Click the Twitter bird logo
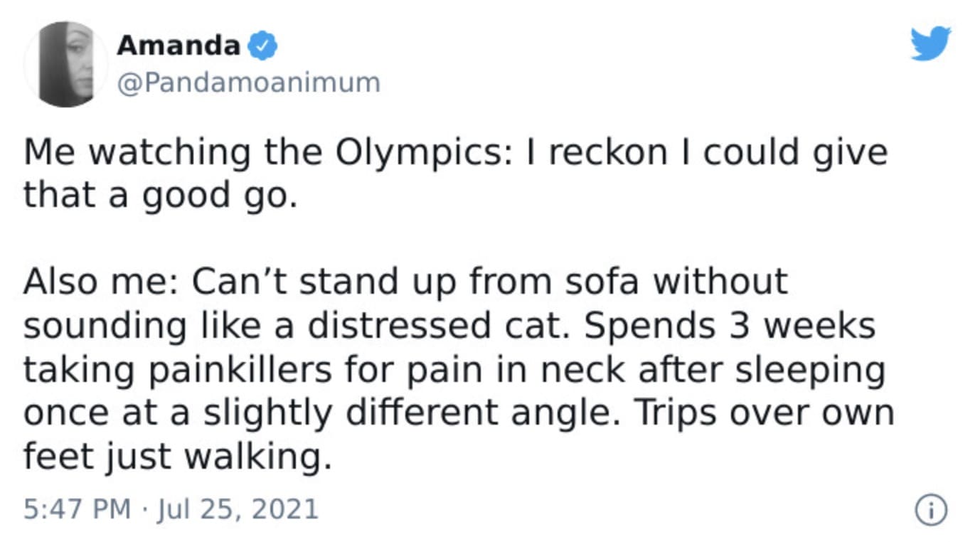Viewport: 980px width, 542px height. (x=930, y=43)
